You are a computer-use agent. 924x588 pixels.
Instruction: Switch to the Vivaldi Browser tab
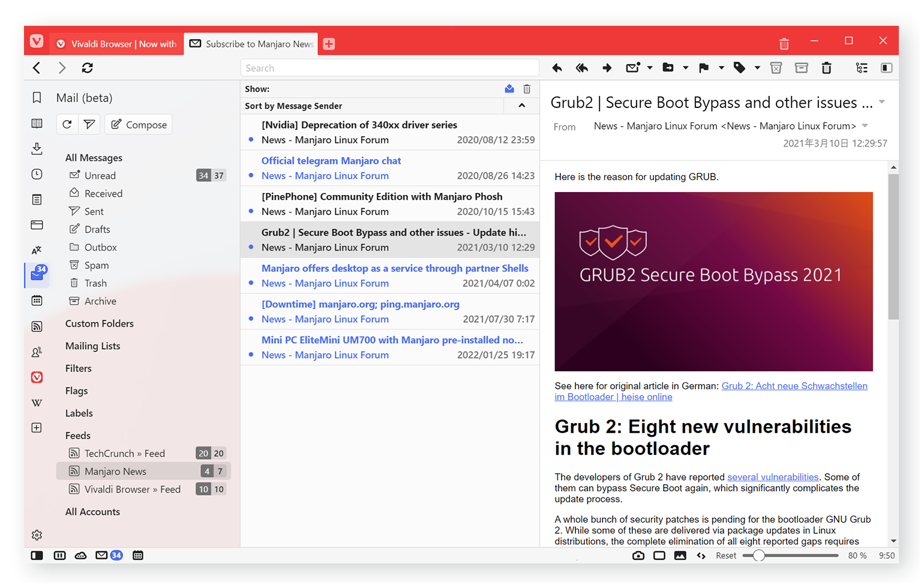[x=116, y=44]
